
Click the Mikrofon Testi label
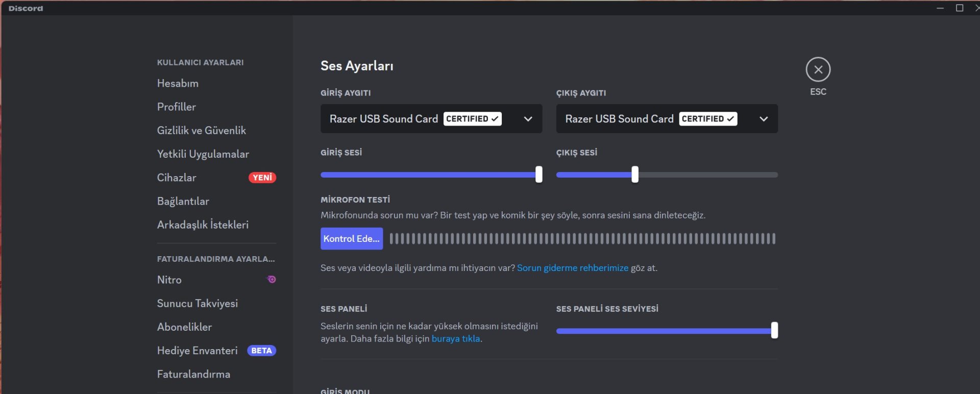tap(355, 200)
